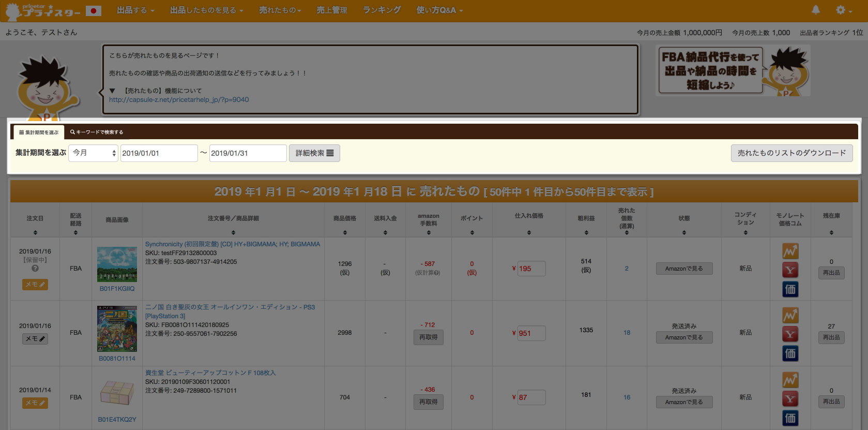
Task: Expand 詳細検索 advanced search
Action: tap(314, 153)
